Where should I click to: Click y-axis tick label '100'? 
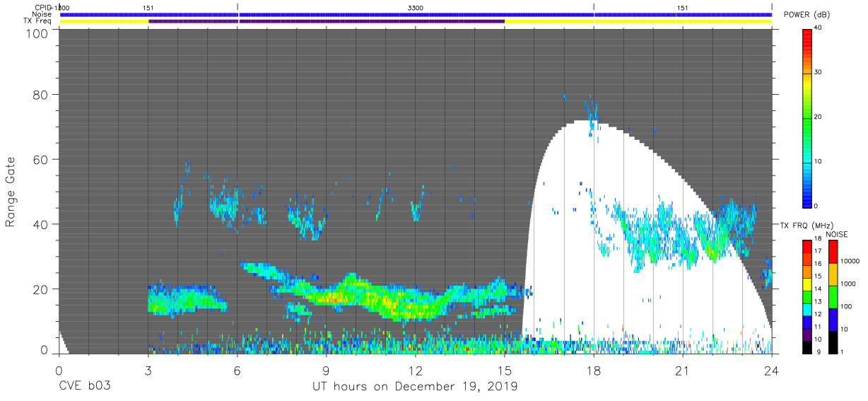point(38,33)
